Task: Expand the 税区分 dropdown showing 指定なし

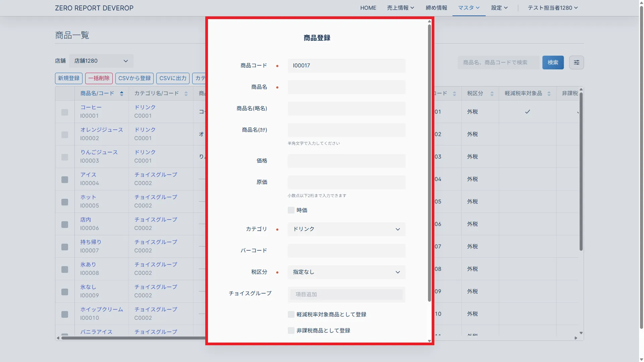Action: [346, 272]
